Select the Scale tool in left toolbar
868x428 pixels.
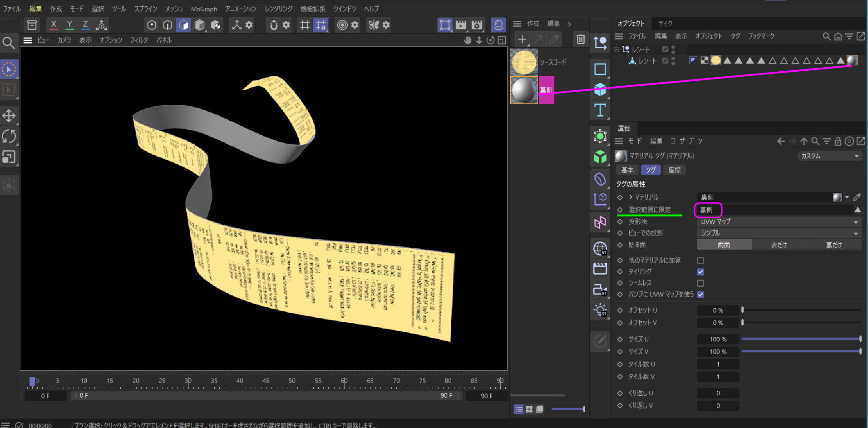pyautogui.click(x=9, y=157)
